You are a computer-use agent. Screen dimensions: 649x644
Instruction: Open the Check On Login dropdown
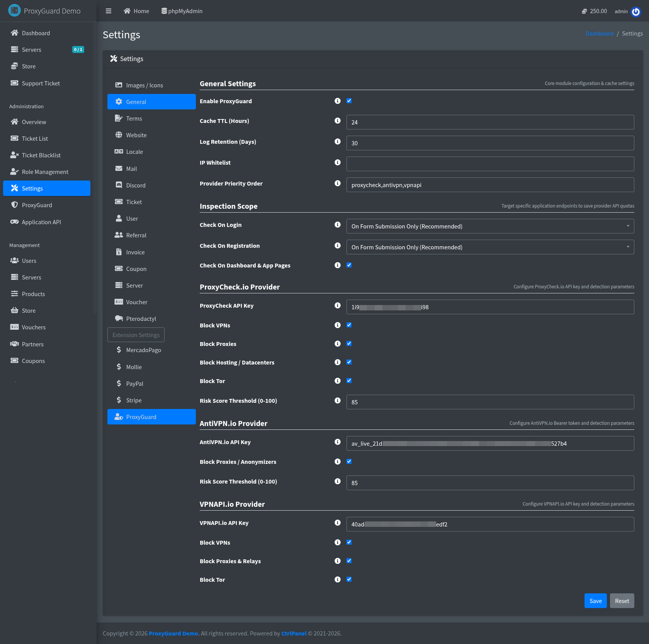490,226
